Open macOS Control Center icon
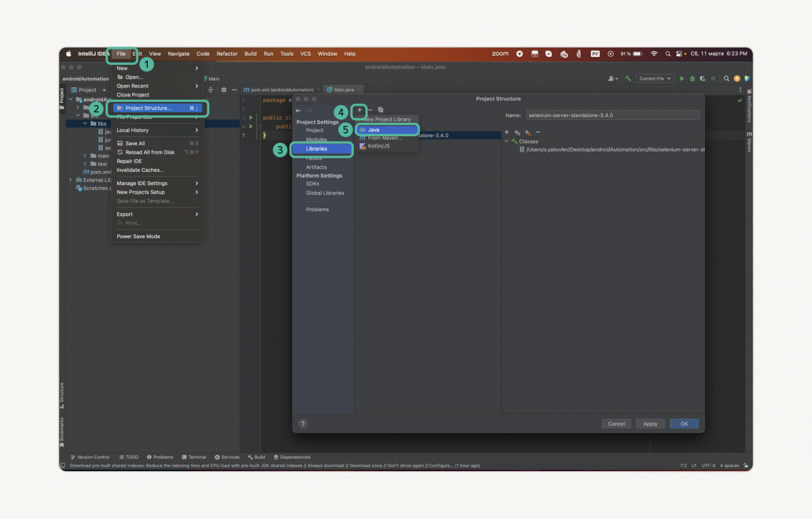 679,54
